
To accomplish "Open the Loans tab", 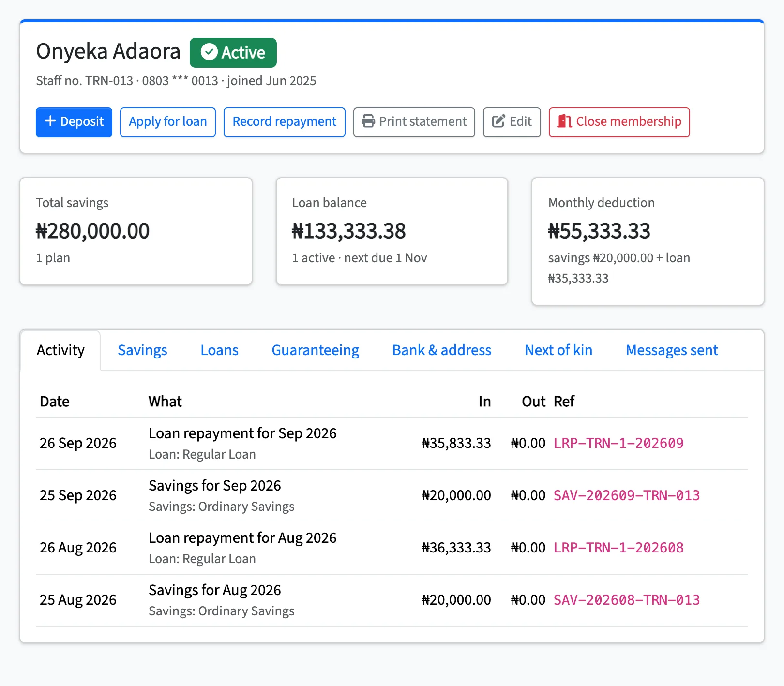I will pos(219,350).
